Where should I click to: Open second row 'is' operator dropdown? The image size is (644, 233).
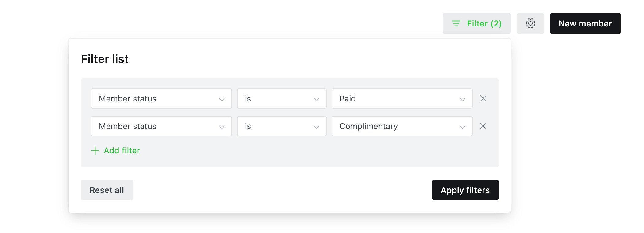[x=282, y=126]
